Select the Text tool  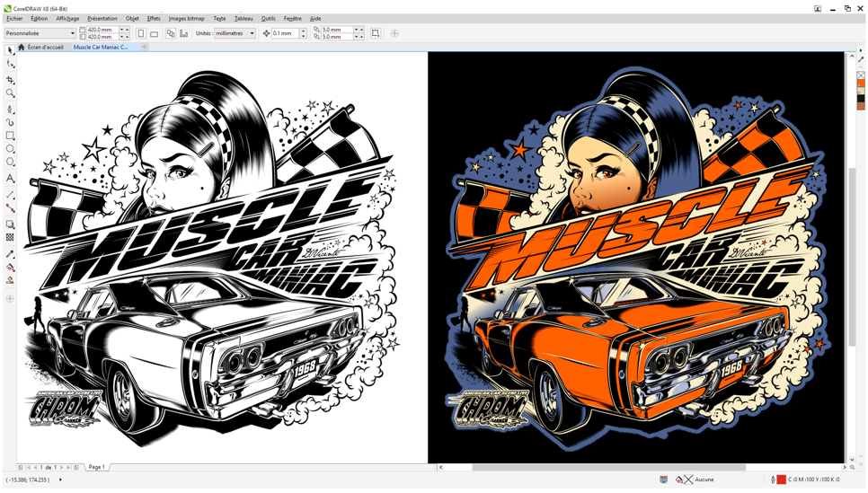tap(10, 178)
